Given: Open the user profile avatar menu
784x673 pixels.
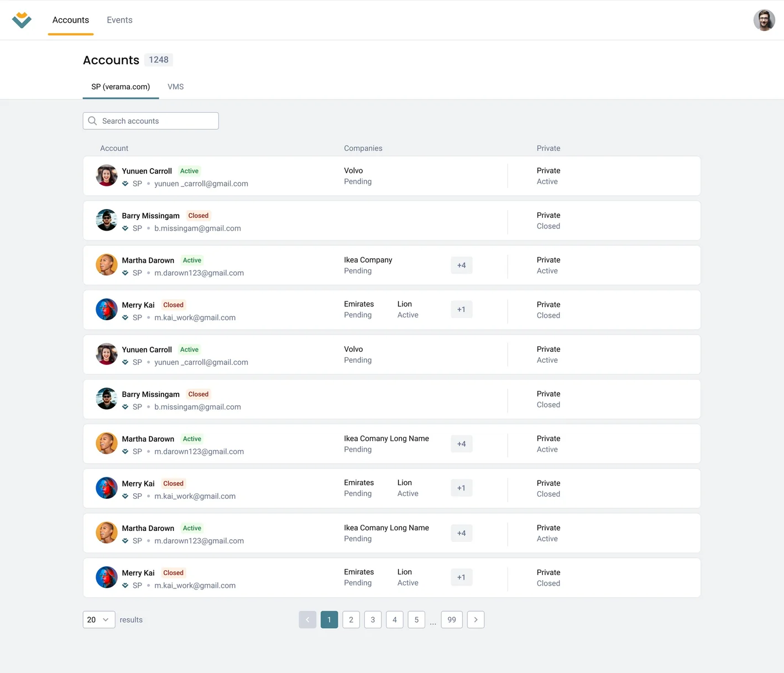Looking at the screenshot, I should click(764, 20).
